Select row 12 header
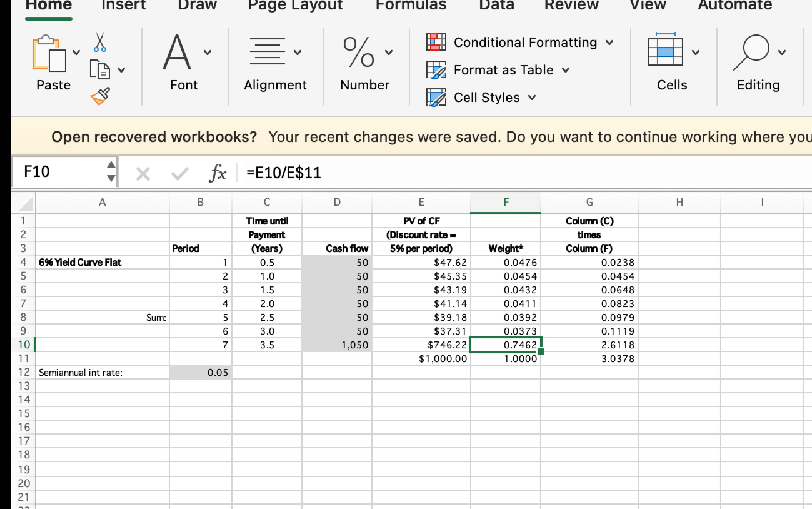This screenshot has height=509, width=812. click(x=23, y=372)
